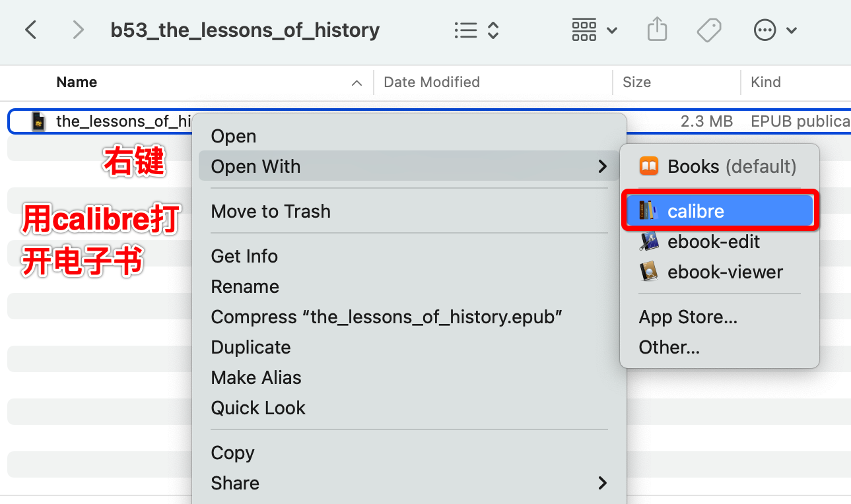851x504 pixels.
Task: Choose Get Info menu entry
Action: [x=244, y=257]
